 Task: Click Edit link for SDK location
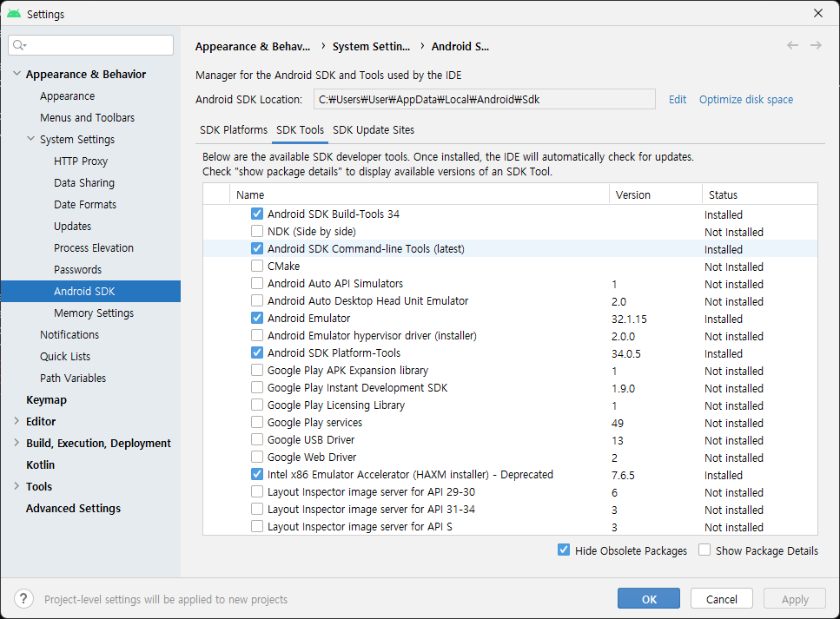[x=678, y=99]
